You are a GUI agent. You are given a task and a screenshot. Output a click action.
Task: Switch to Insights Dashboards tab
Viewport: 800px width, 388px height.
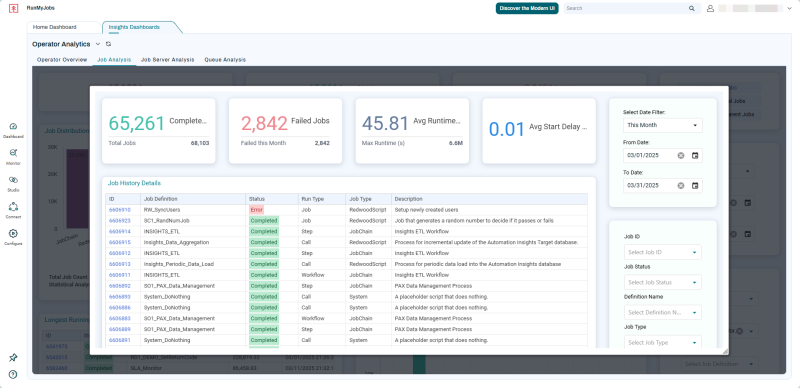(x=134, y=27)
